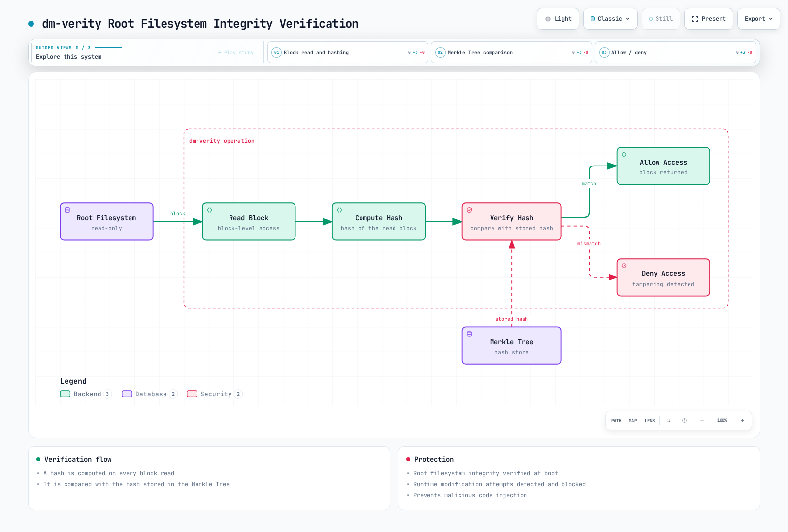Click the Database legend color swatch

pos(127,394)
